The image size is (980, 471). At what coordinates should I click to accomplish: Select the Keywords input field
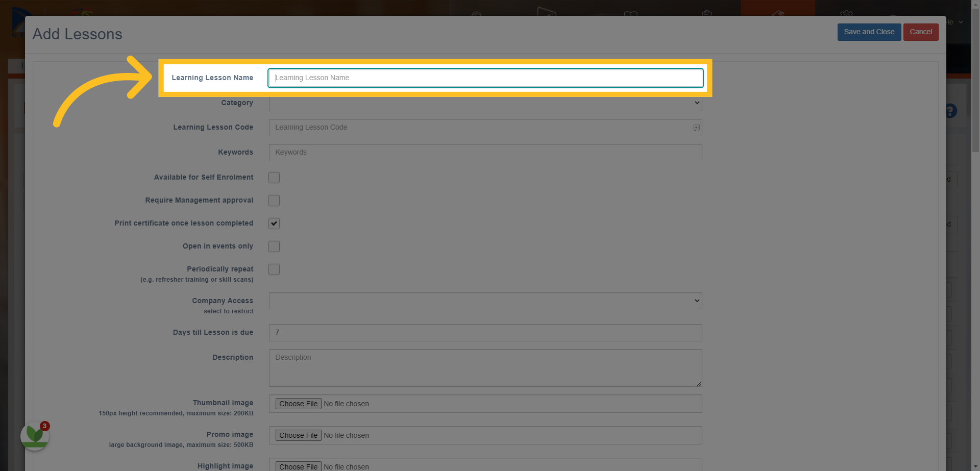point(485,153)
